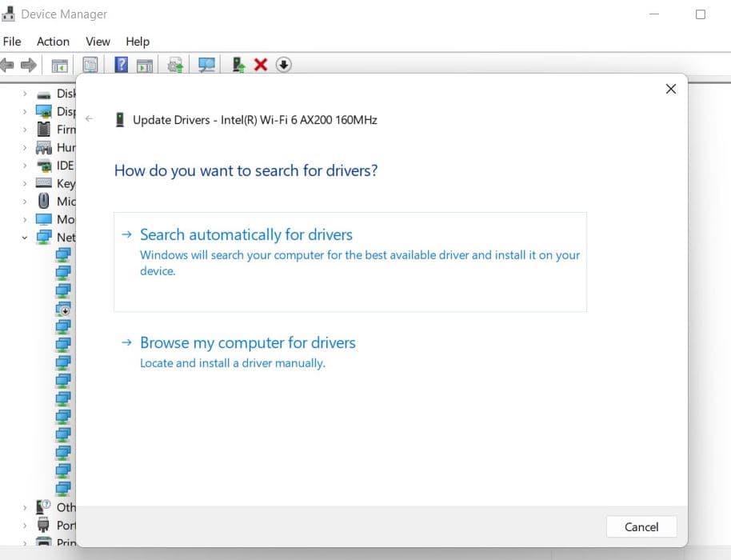Open the Action menu
731x560 pixels.
pyautogui.click(x=53, y=42)
